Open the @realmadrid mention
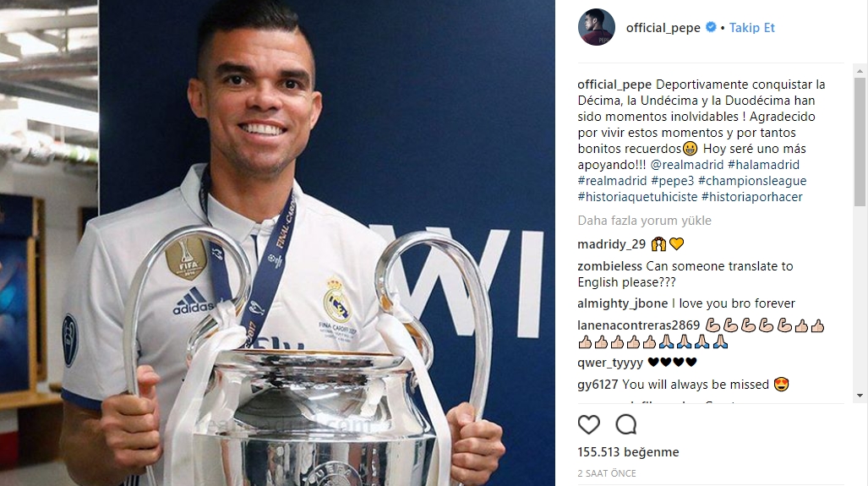This screenshot has width=868, height=486. point(687,165)
